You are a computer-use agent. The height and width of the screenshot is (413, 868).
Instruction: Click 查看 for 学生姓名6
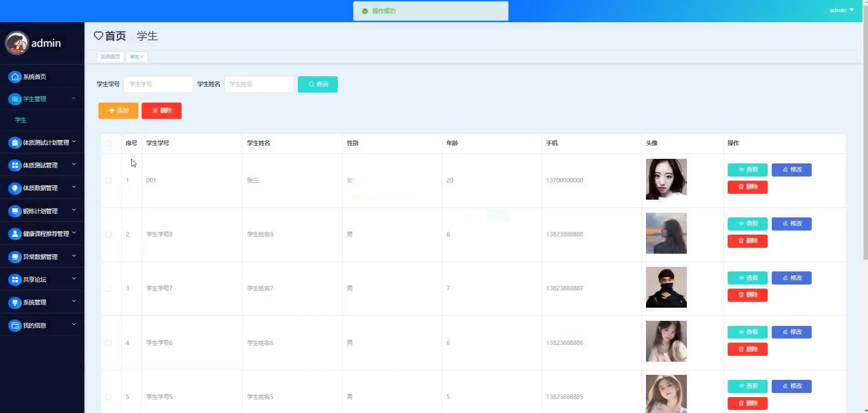click(748, 332)
